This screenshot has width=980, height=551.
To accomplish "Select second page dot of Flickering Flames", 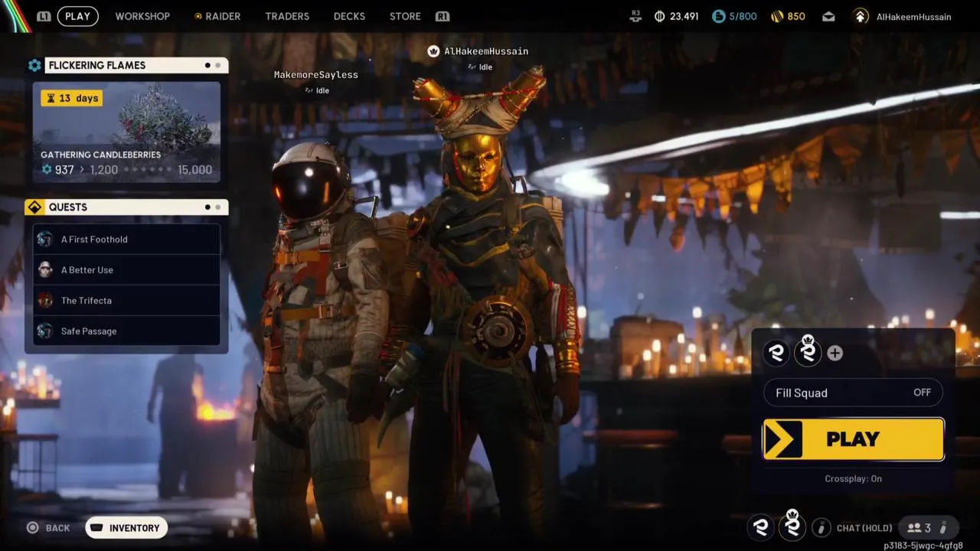I will [218, 66].
